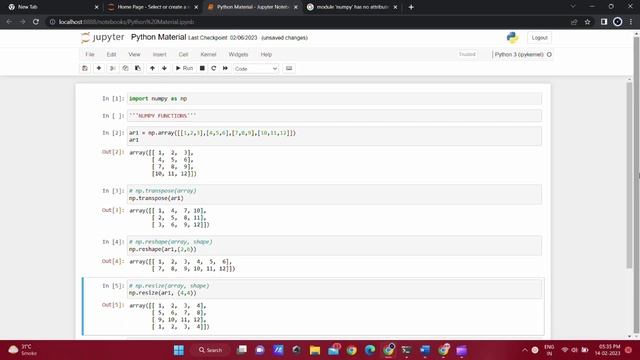Save the notebook with the save icon
The height and width of the screenshot is (360, 640).
coord(85,68)
